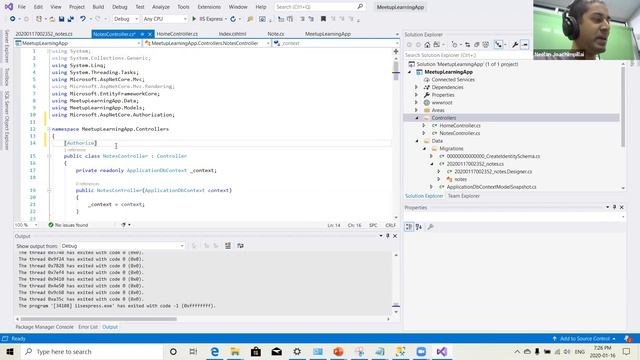Viewport: 640px width, 360px height.
Task: Open Solution Explorer properties wrench icon
Action: (x=515, y=44)
